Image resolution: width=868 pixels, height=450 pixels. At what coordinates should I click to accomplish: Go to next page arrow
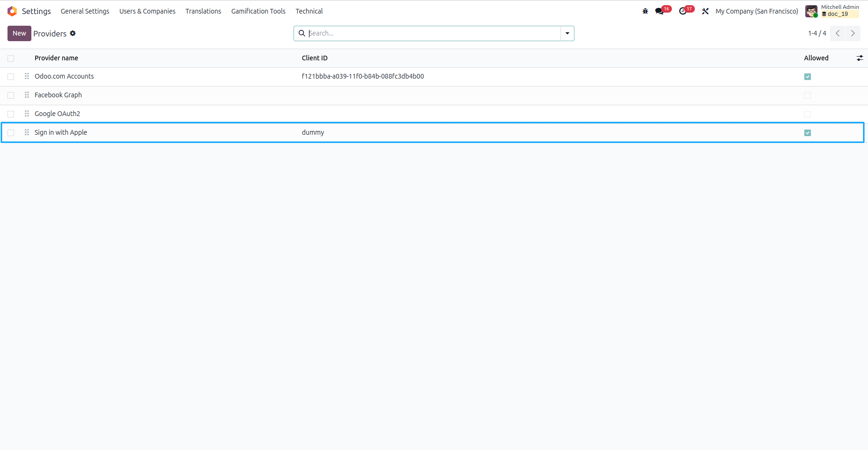pyautogui.click(x=853, y=33)
